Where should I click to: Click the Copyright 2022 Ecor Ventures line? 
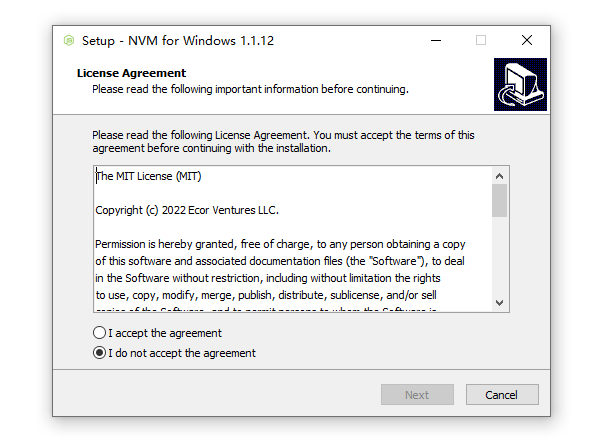coord(187,211)
